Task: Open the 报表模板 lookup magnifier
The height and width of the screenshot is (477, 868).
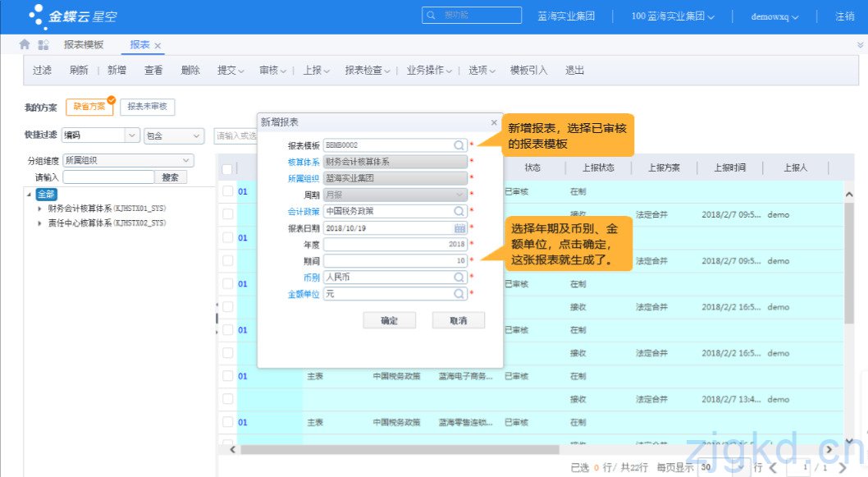Action: [x=459, y=145]
